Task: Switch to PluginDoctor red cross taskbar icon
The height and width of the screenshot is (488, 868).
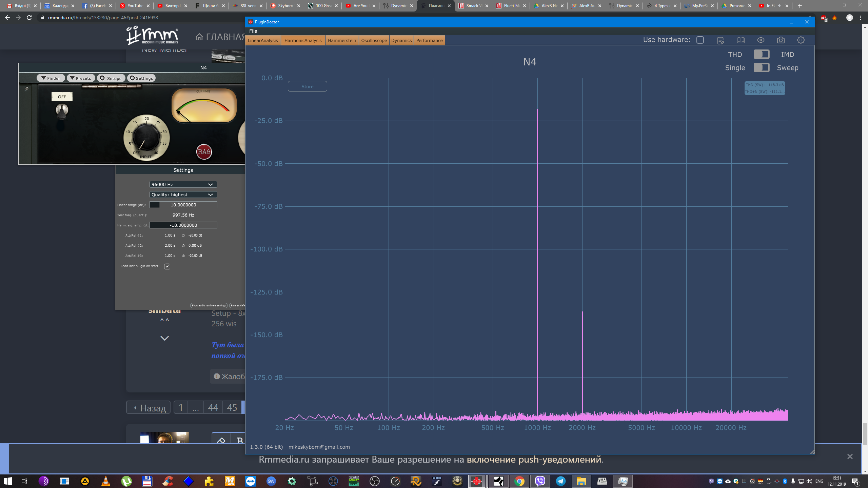Action: click(x=477, y=481)
